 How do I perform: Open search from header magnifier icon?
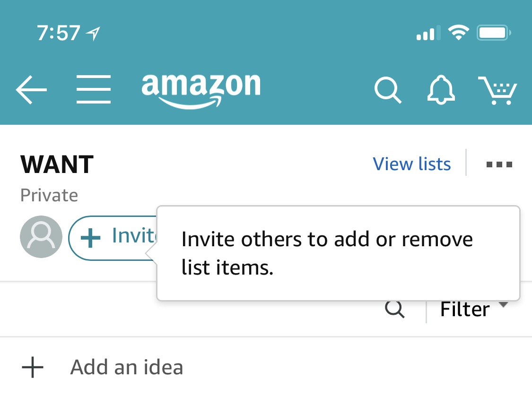click(388, 90)
